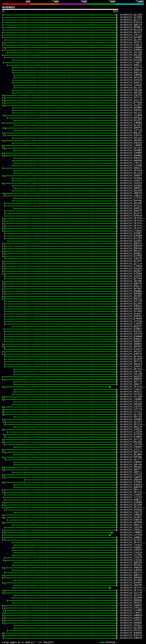
Task: Click hit label UniRef100_C8TKY8
Action: pos(131,334)
